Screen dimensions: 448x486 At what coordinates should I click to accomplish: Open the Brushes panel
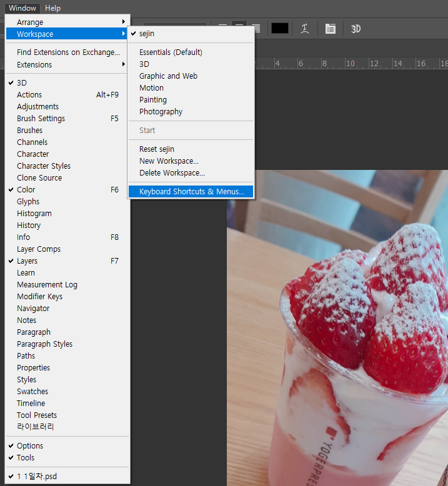point(66,130)
